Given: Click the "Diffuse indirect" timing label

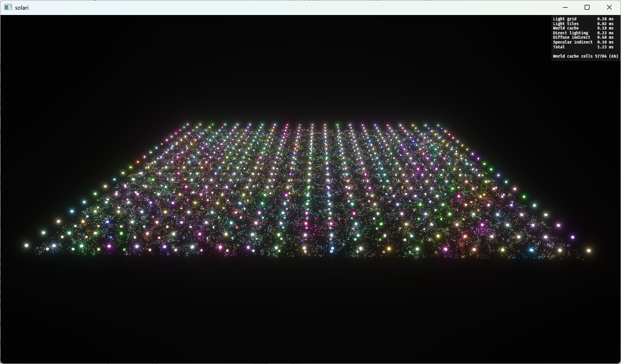Looking at the screenshot, I should tap(572, 37).
